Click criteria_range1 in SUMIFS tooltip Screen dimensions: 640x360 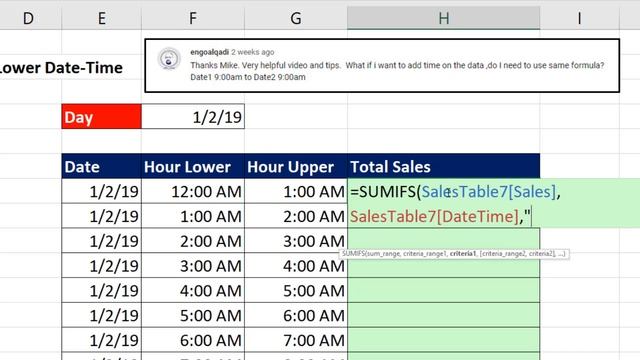click(x=425, y=254)
